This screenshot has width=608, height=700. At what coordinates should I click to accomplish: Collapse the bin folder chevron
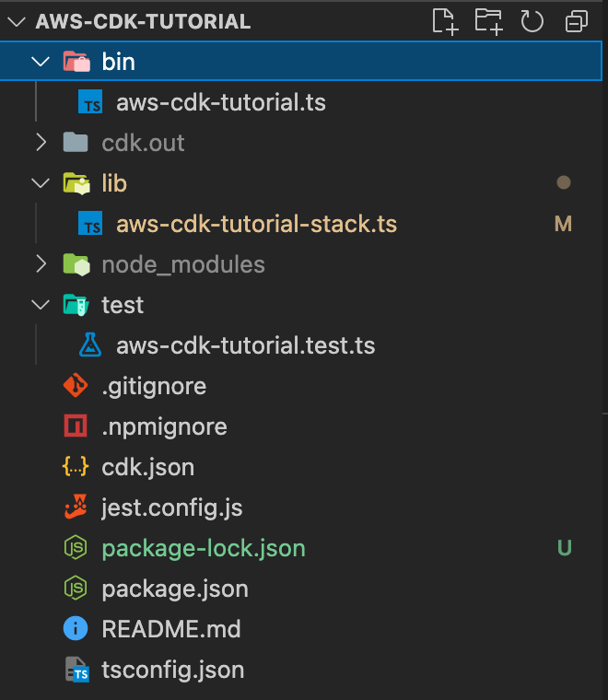click(x=41, y=62)
